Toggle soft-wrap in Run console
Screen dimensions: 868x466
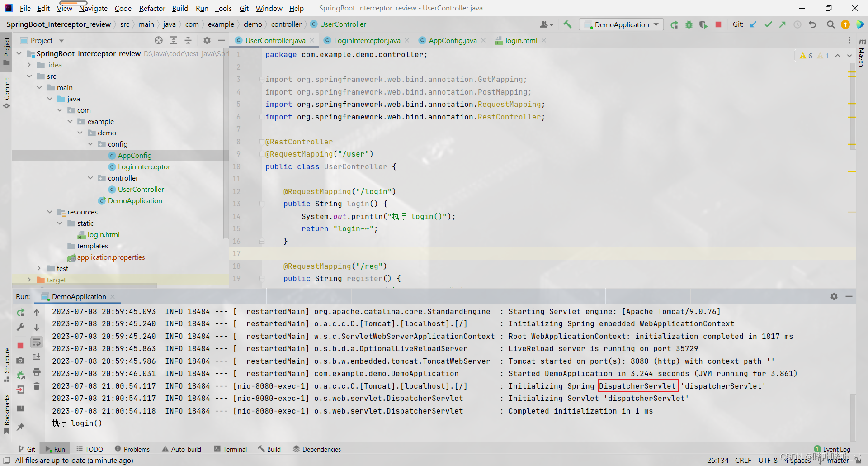37,342
